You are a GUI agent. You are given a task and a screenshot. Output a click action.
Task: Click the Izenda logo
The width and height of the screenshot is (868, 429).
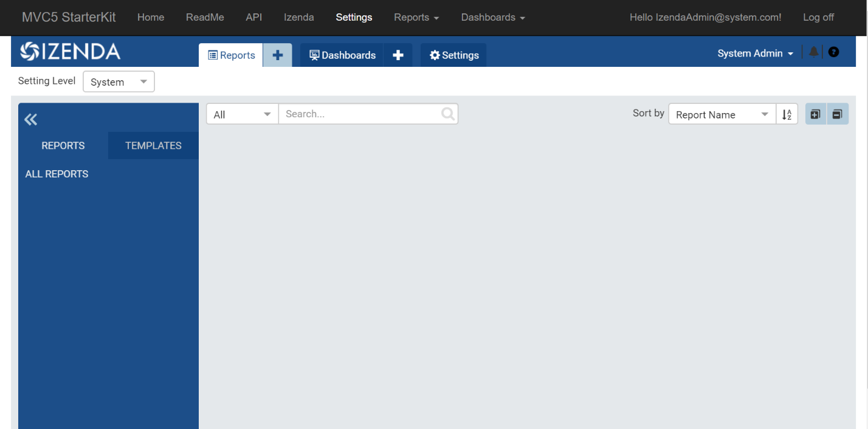70,52
